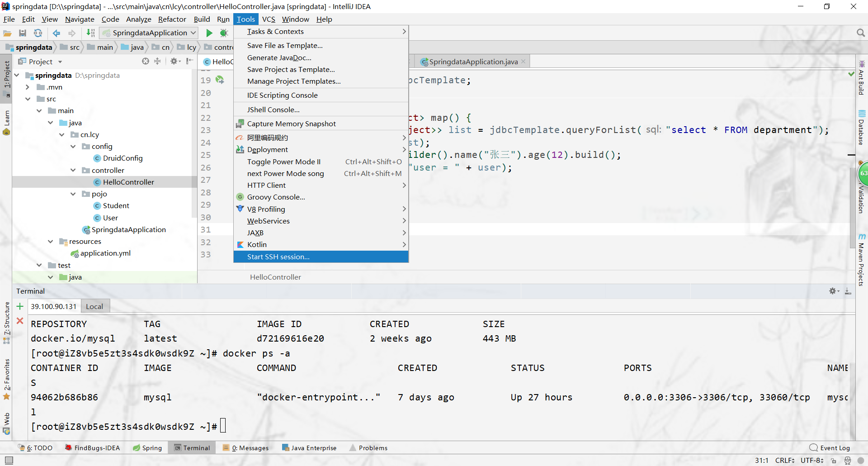Click the Save All floppy disk icon
Image resolution: width=868 pixels, height=466 pixels.
23,33
